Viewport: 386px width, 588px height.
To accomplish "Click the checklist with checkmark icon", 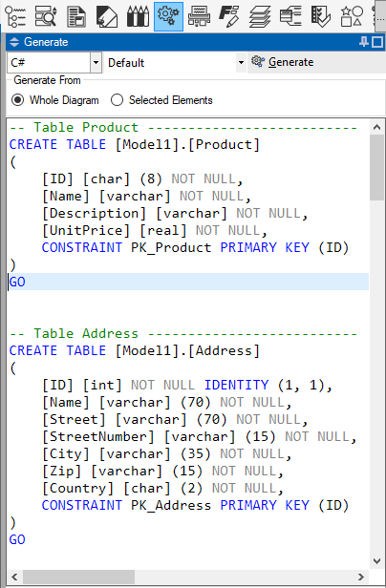I will click(321, 17).
